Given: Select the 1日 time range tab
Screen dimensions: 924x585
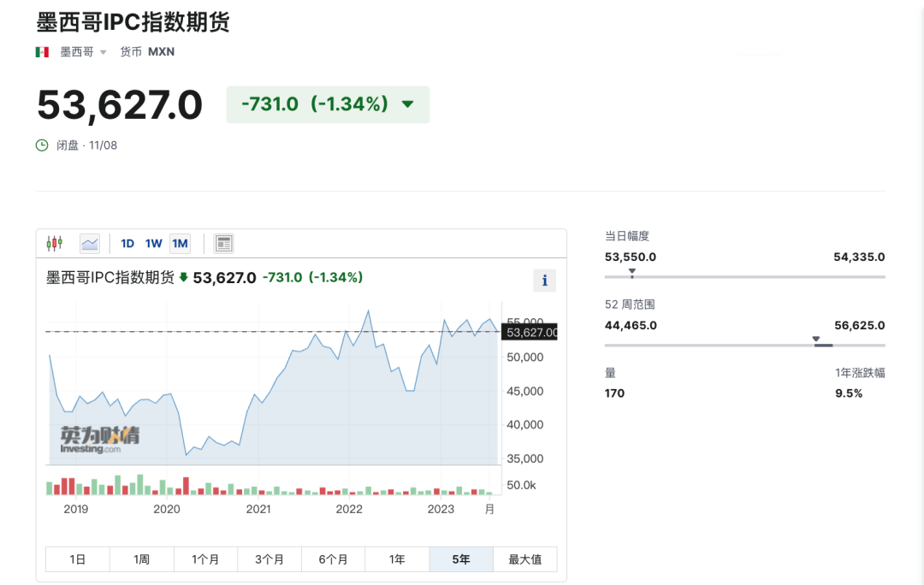Looking at the screenshot, I should (x=78, y=559).
